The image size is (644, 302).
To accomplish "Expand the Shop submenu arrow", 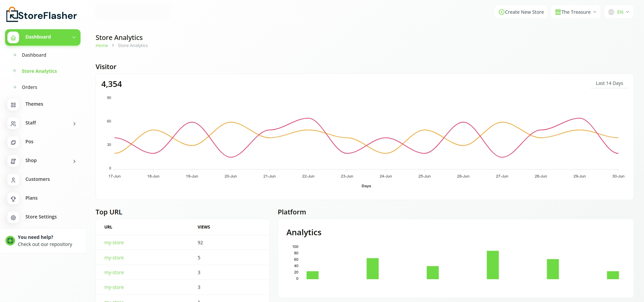I will tap(74, 161).
